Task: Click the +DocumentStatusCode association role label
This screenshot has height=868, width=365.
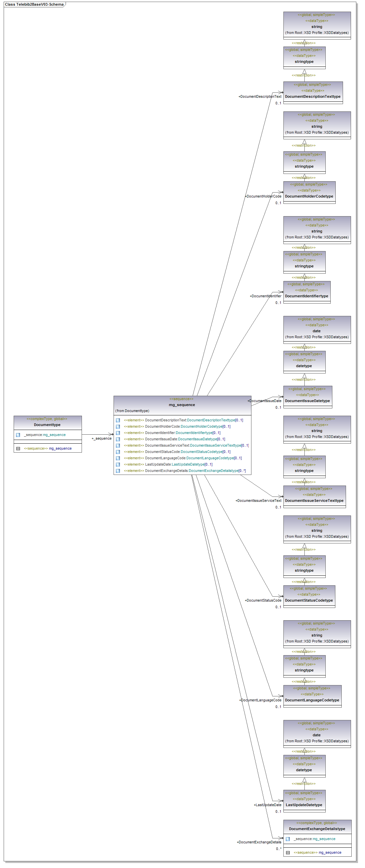Action: click(263, 600)
